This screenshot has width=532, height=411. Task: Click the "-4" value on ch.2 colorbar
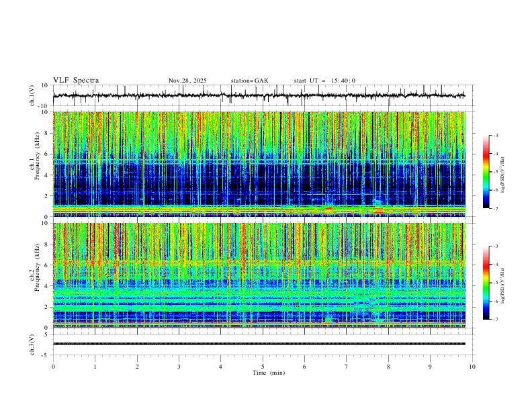point(496,265)
